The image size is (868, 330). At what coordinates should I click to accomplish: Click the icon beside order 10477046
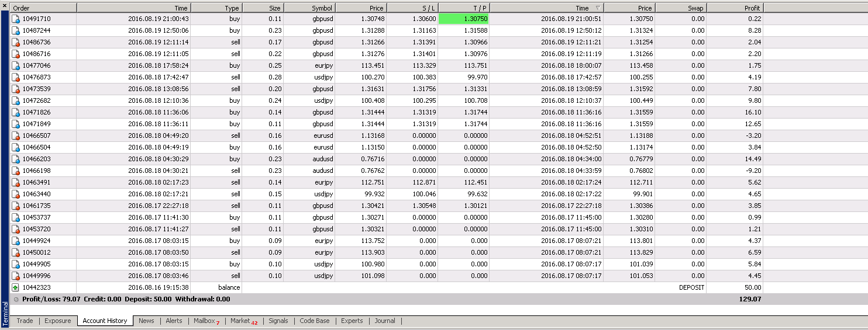(16, 65)
